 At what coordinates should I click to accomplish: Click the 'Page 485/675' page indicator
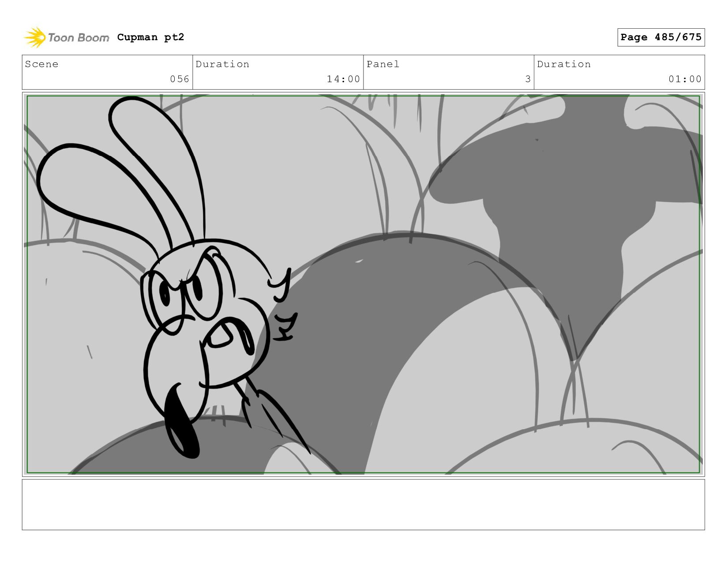pyautogui.click(x=661, y=37)
